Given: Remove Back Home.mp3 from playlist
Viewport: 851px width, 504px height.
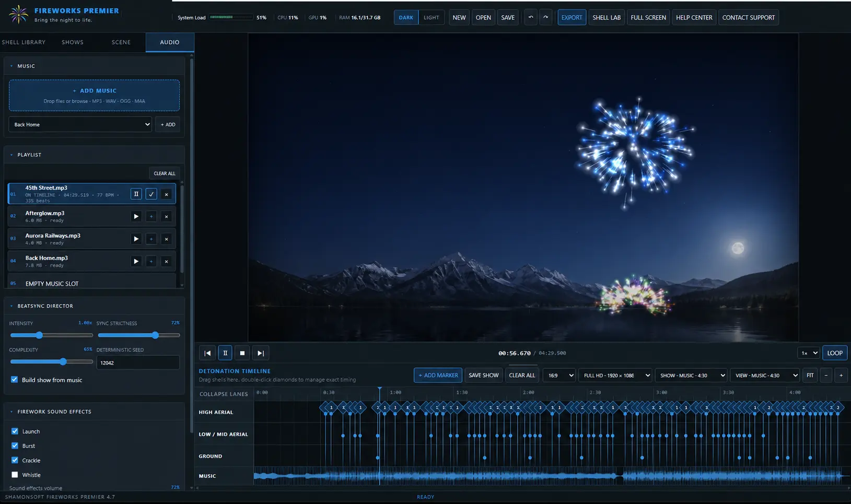Looking at the screenshot, I should coord(166,261).
